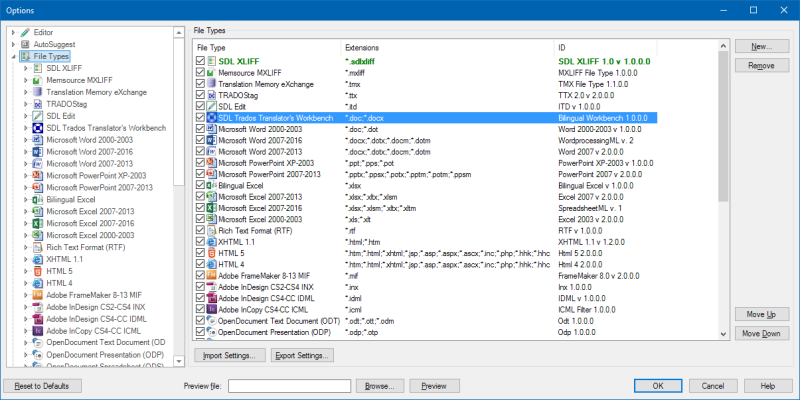Click Microsoft Word 2000-2003 tree icon

pos(37,140)
